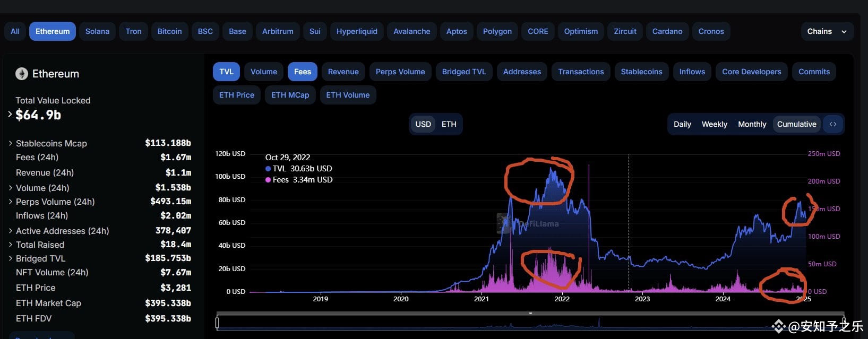
Task: Expand the Bridged TVL sidebar row
Action: point(11,258)
